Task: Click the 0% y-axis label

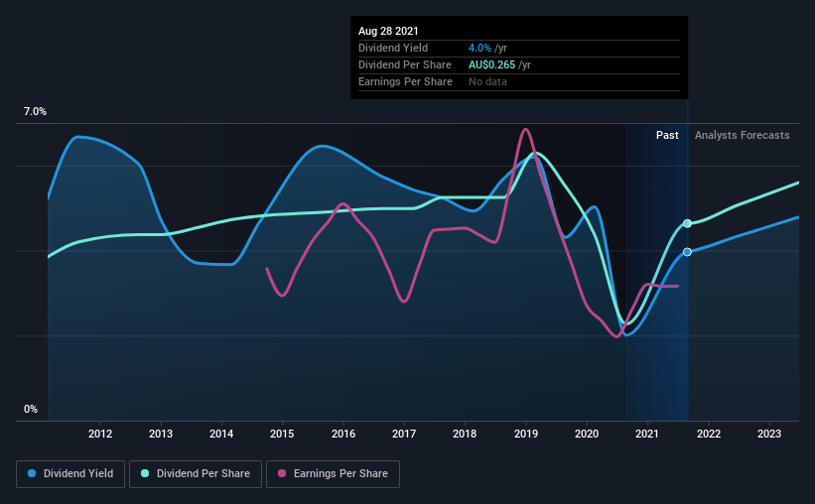Action: (31, 410)
